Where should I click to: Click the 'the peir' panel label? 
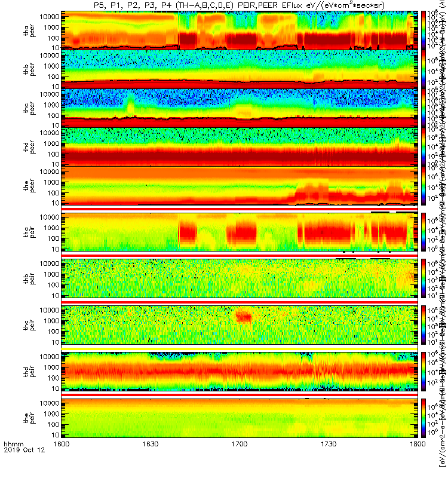click(29, 418)
